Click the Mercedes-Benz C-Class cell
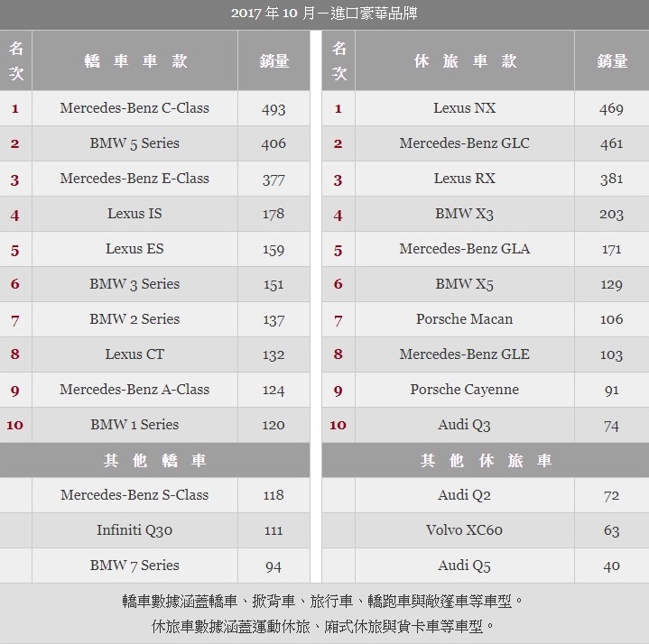 [134, 108]
